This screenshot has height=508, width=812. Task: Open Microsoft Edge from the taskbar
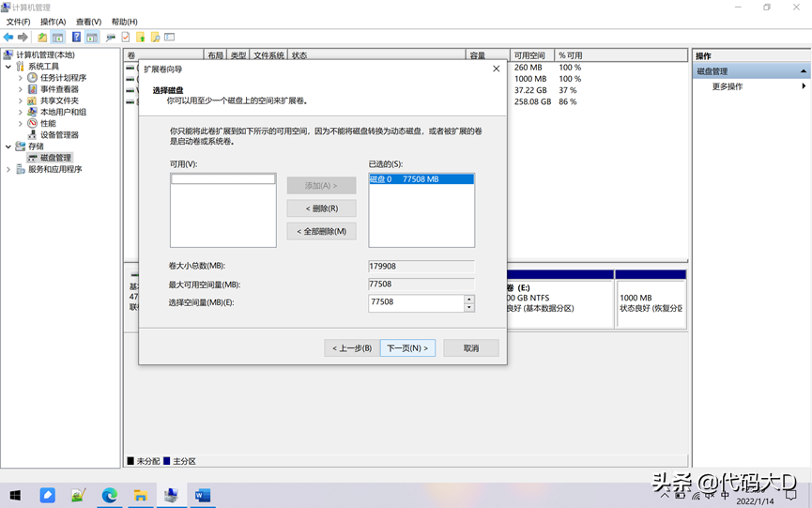[110, 496]
